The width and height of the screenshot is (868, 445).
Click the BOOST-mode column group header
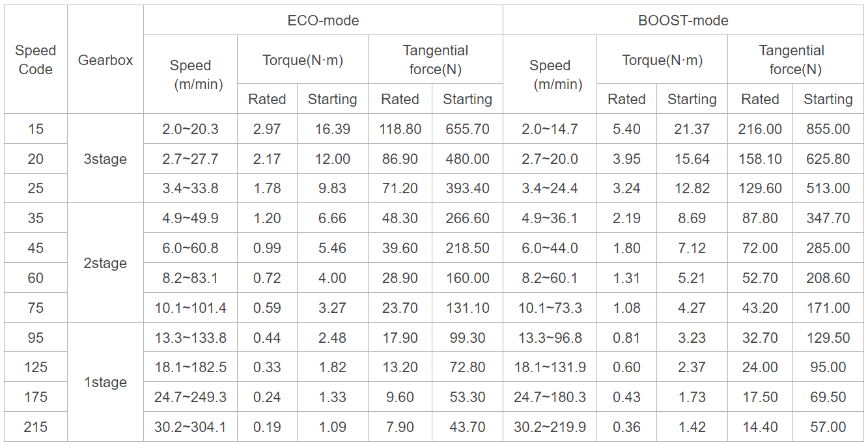click(683, 21)
